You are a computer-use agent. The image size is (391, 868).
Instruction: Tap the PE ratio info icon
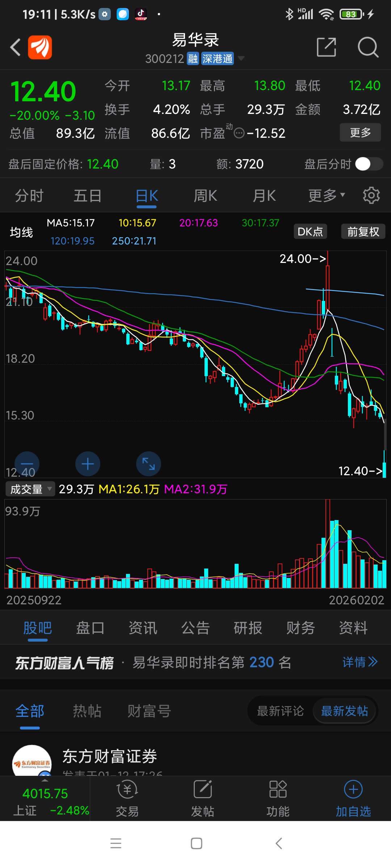[239, 133]
